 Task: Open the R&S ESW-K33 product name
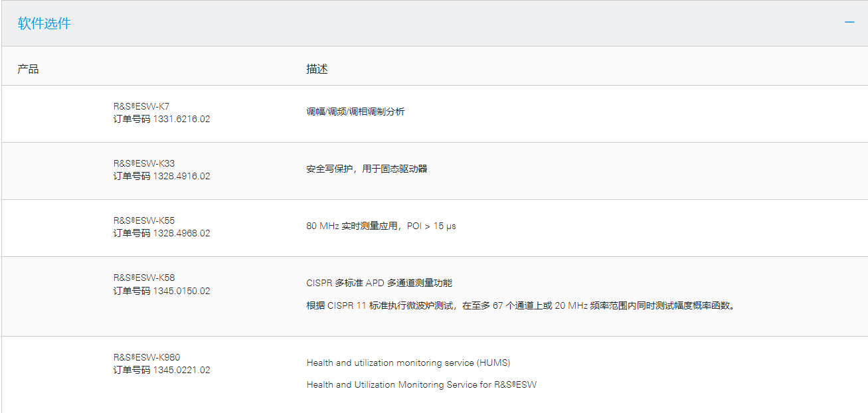pos(144,163)
